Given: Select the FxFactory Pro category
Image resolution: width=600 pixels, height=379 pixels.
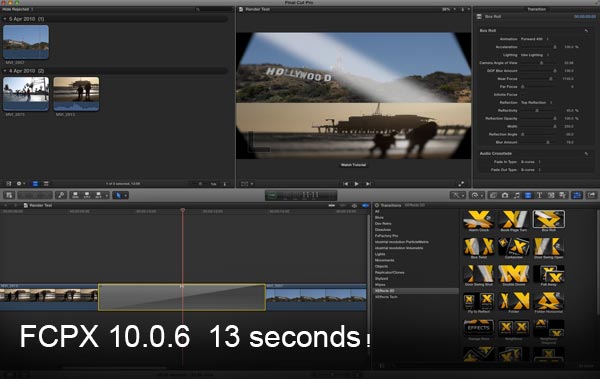Looking at the screenshot, I should [x=386, y=236].
